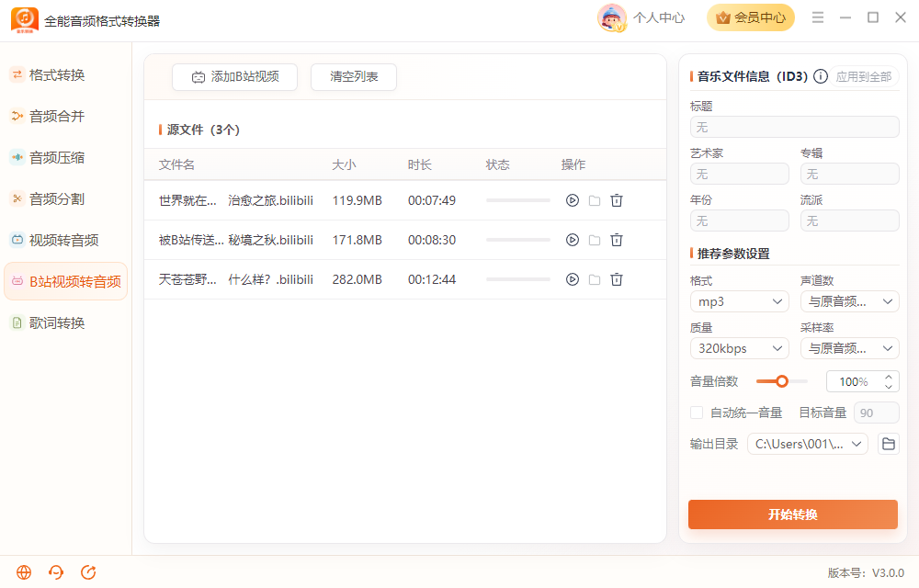Image resolution: width=919 pixels, height=588 pixels.
Task: Play the 被B站传送...秘境之秋.bilibili file
Action: click(x=572, y=240)
